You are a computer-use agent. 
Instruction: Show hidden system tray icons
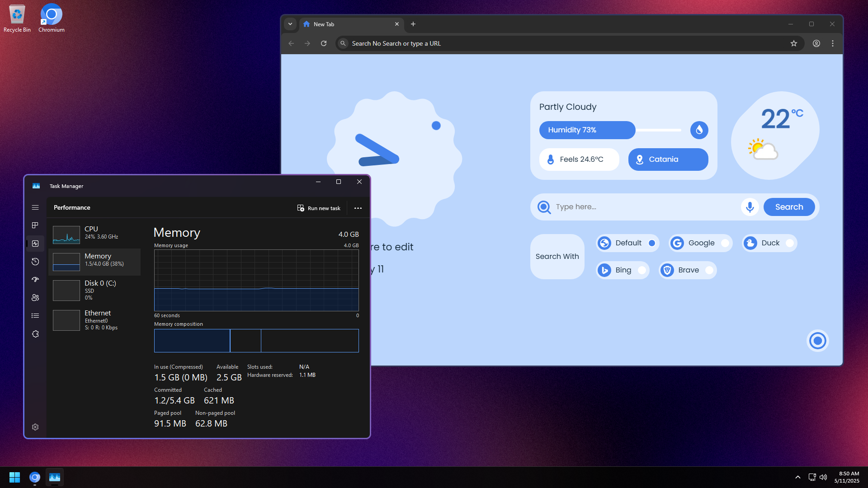click(x=798, y=477)
